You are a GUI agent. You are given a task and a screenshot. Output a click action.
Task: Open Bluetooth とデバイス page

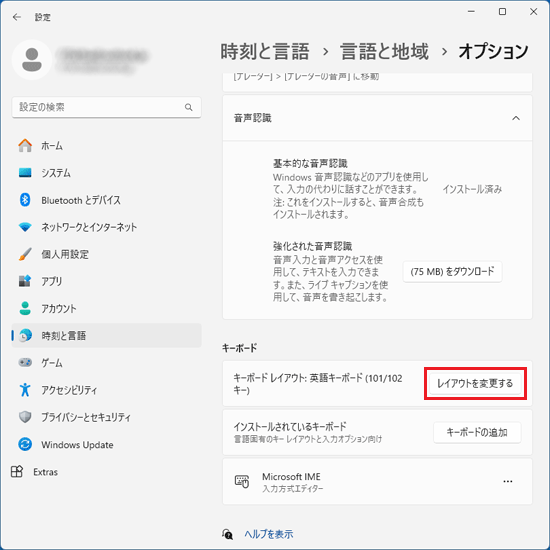[x=106, y=200]
